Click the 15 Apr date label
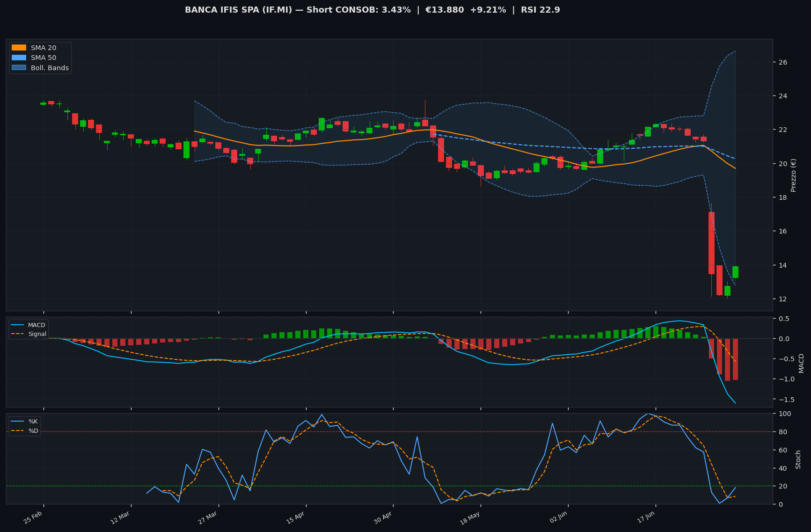This screenshot has width=811, height=532. click(295, 517)
